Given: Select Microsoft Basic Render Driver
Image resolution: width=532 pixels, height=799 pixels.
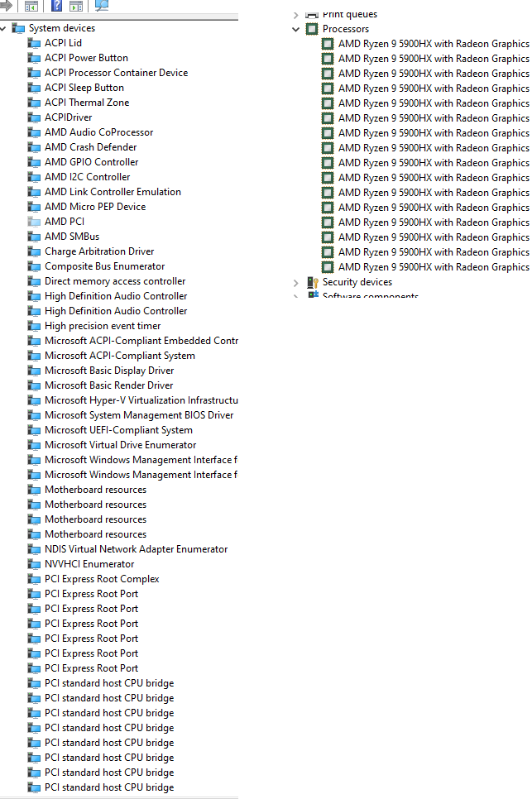Looking at the screenshot, I should (x=108, y=385).
